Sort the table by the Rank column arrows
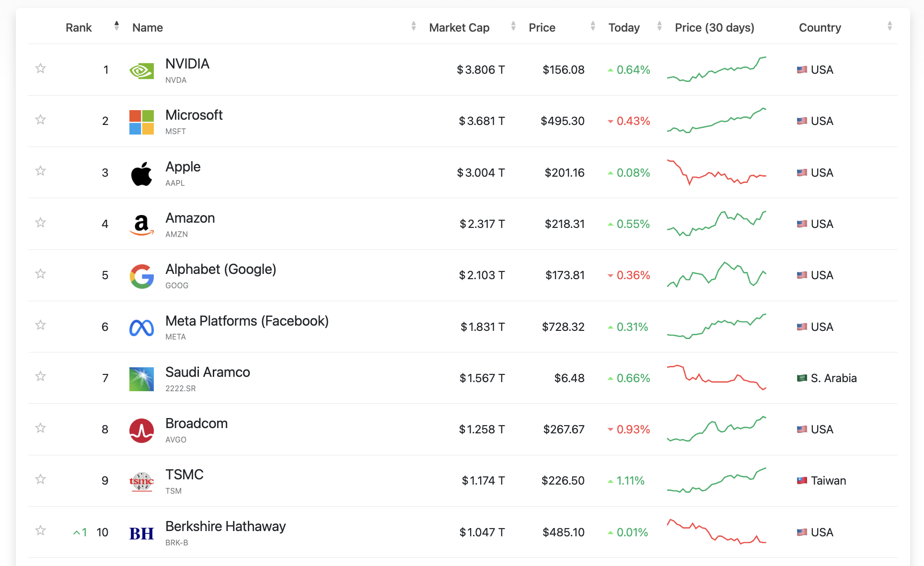 pos(116,26)
